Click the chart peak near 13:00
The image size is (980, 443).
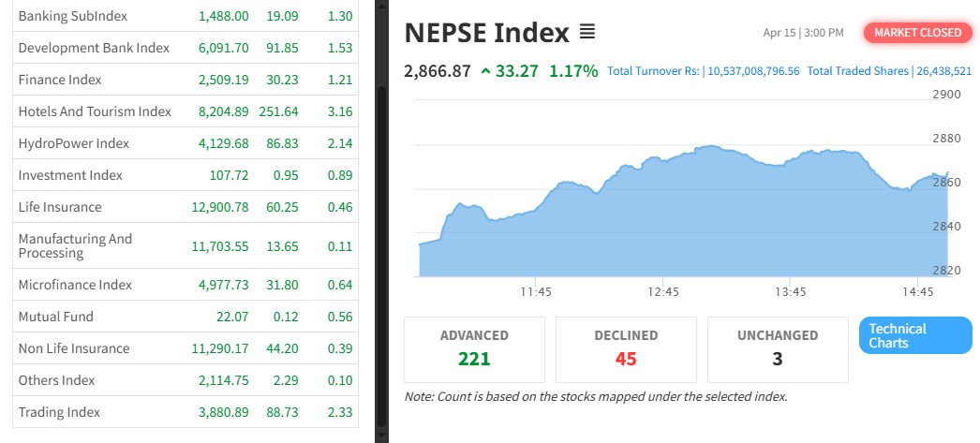tap(712, 147)
